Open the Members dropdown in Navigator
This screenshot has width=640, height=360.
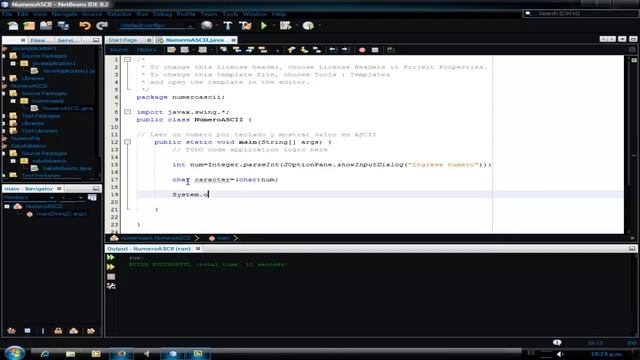coord(29,198)
